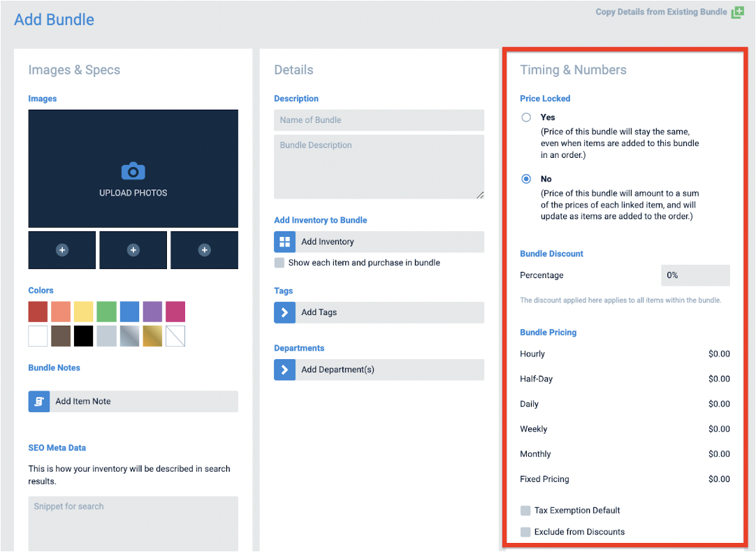Select Yes for Price Locked
756x552 pixels.
point(526,117)
